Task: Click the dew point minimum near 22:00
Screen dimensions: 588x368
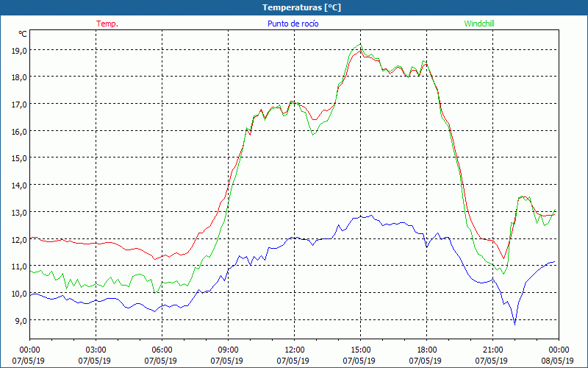Action: pyautogui.click(x=515, y=325)
